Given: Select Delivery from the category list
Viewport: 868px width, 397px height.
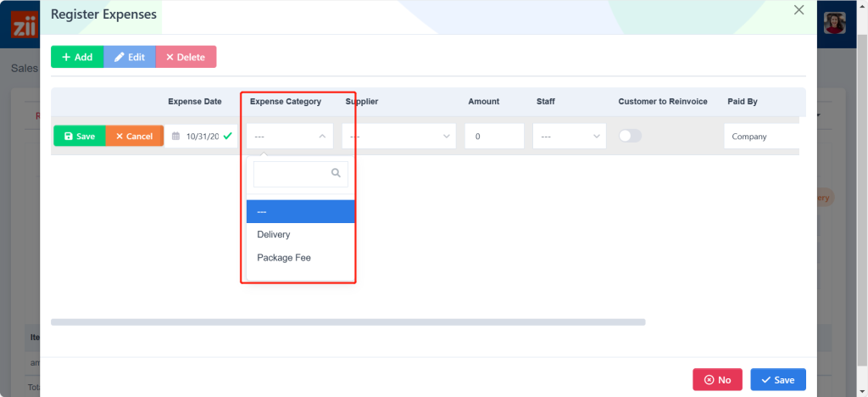Looking at the screenshot, I should [x=274, y=234].
